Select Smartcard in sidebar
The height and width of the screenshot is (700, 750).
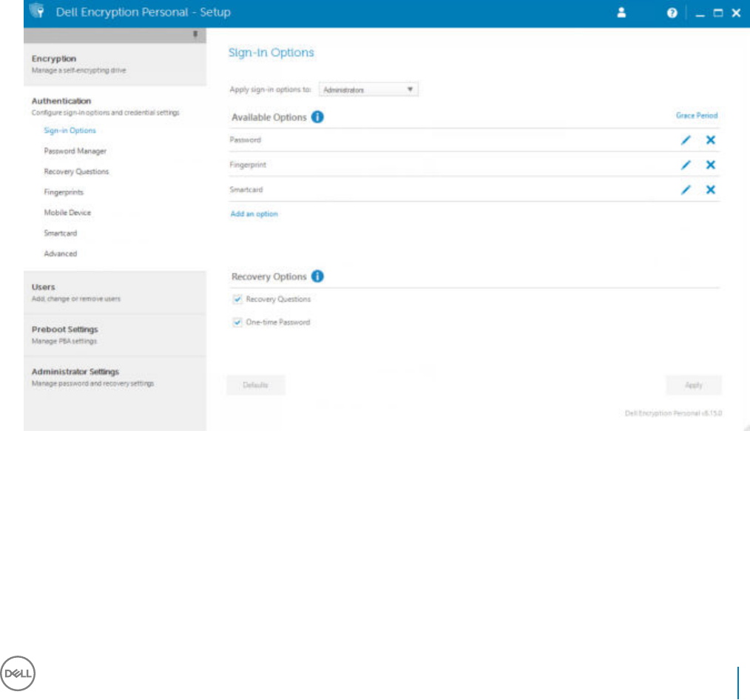pos(60,234)
